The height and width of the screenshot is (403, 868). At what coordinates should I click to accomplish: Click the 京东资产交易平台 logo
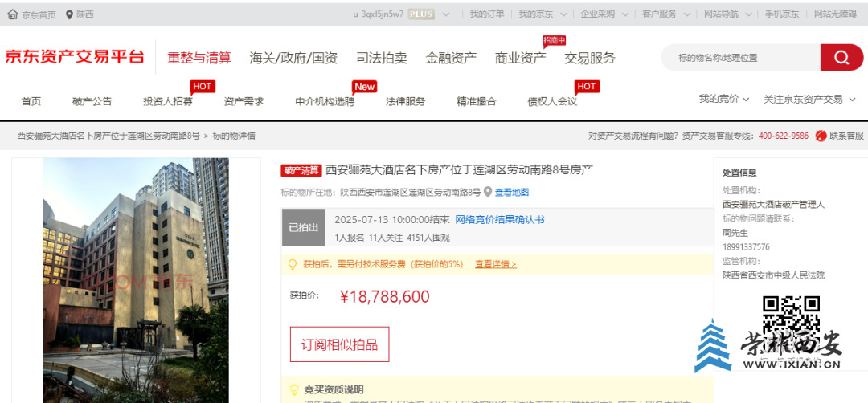pos(75,57)
